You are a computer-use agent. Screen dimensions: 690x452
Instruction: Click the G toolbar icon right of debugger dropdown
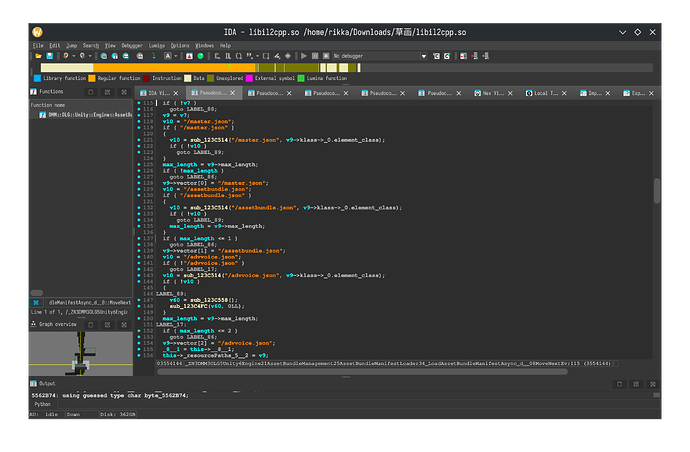point(447,56)
